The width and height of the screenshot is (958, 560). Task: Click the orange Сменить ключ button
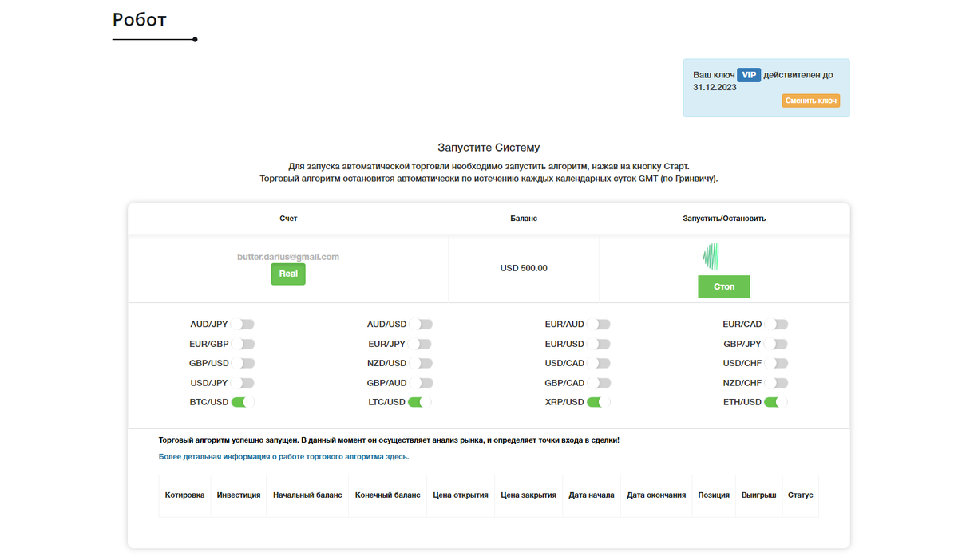[810, 101]
